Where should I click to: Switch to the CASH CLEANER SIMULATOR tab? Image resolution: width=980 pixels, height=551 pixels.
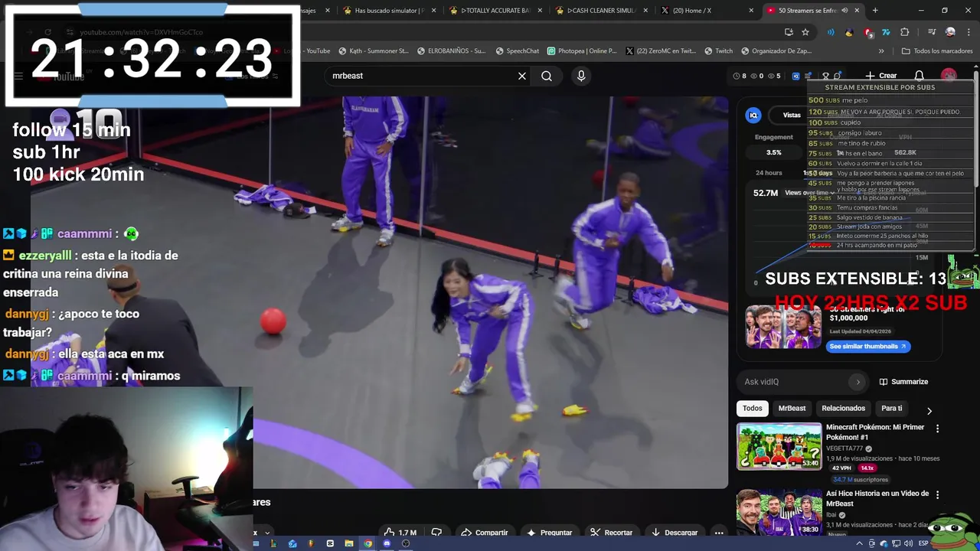click(603, 11)
